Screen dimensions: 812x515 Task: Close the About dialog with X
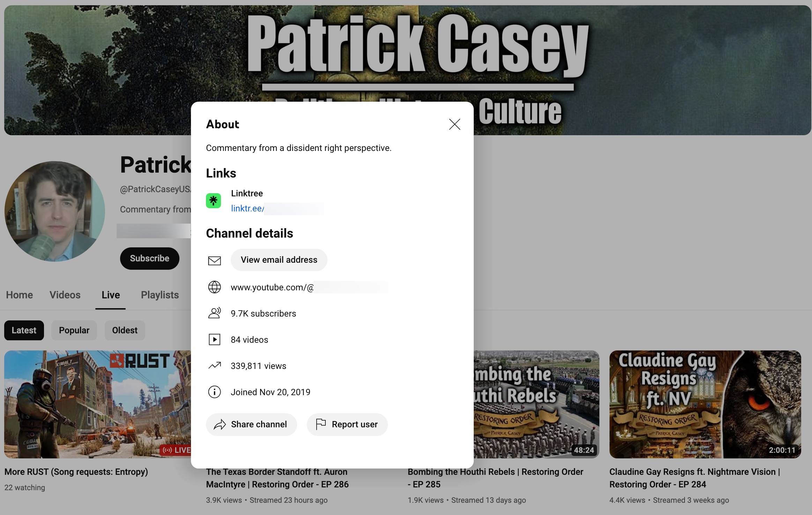click(455, 124)
